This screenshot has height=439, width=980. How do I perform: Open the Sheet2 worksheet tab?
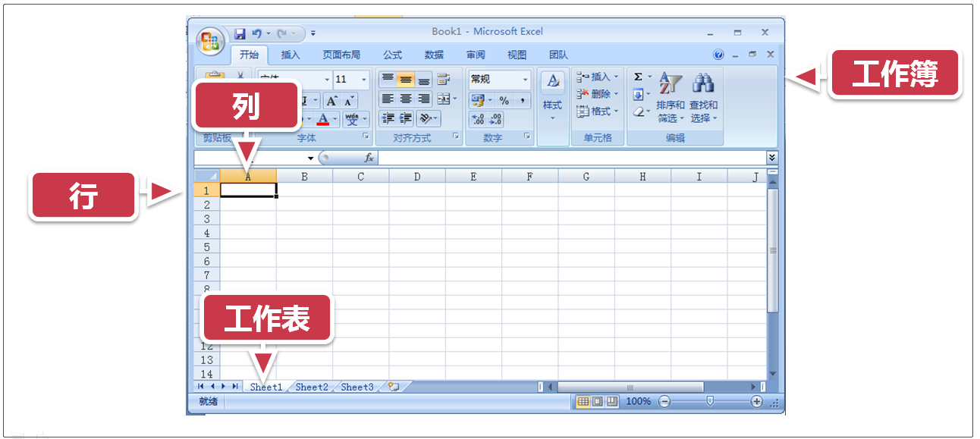tap(312, 387)
